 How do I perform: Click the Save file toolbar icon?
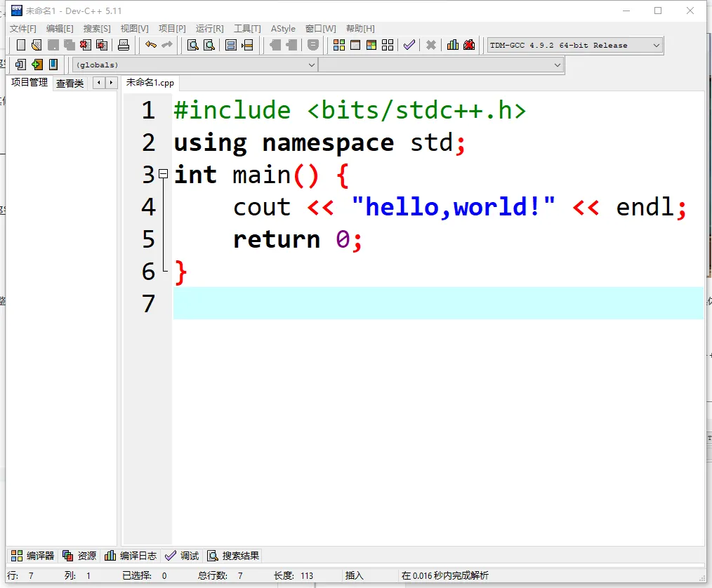coord(53,45)
